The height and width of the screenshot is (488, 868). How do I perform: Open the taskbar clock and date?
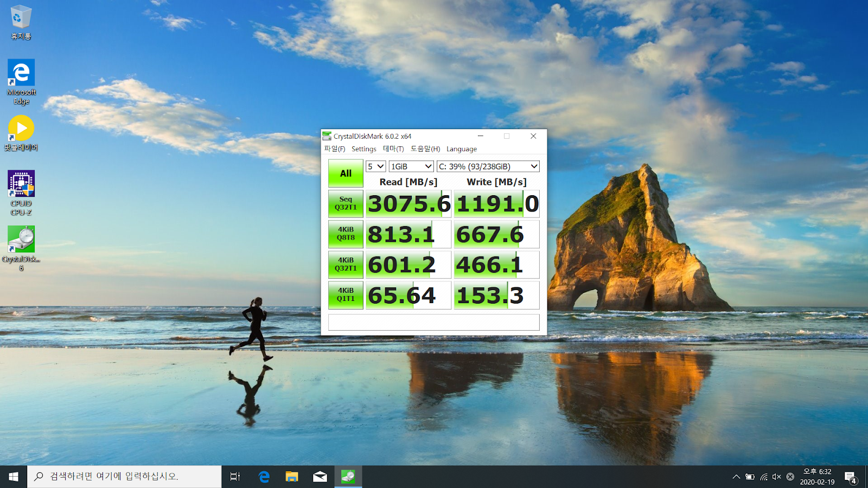point(817,477)
